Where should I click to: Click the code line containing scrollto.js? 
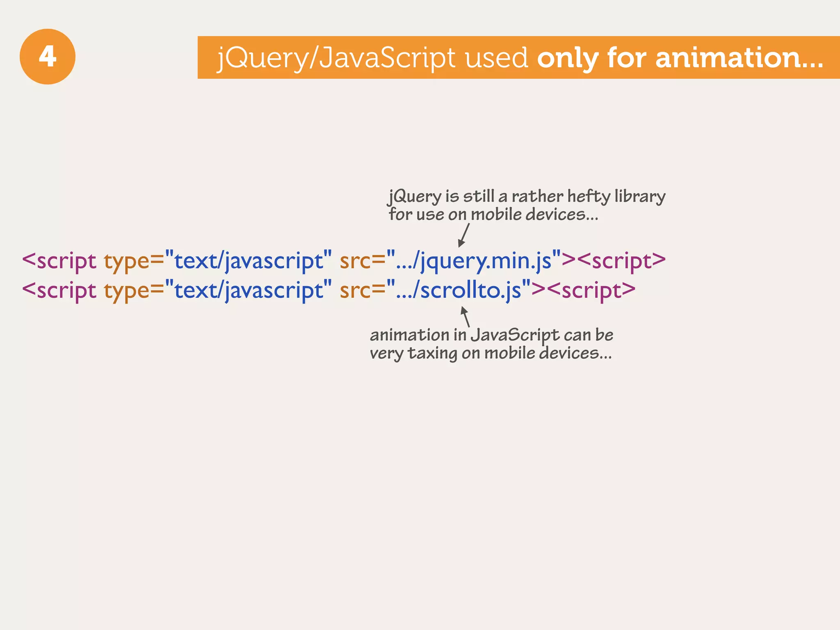click(329, 291)
